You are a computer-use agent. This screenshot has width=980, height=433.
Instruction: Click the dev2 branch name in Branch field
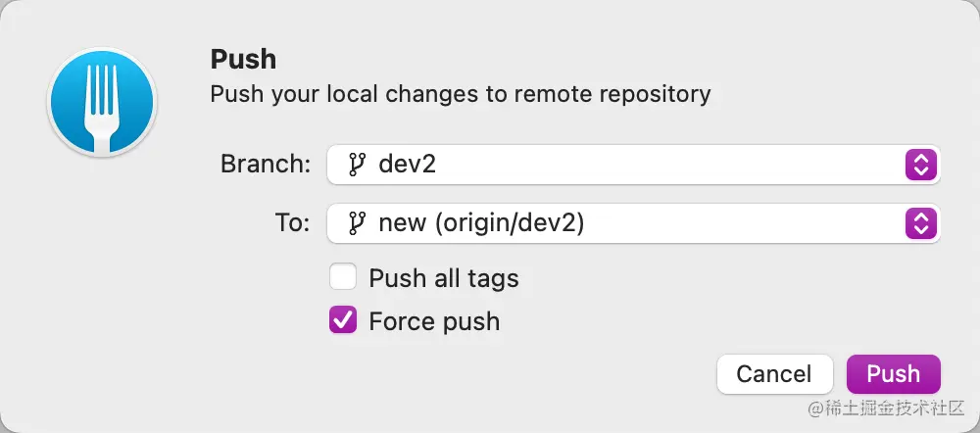pyautogui.click(x=407, y=165)
